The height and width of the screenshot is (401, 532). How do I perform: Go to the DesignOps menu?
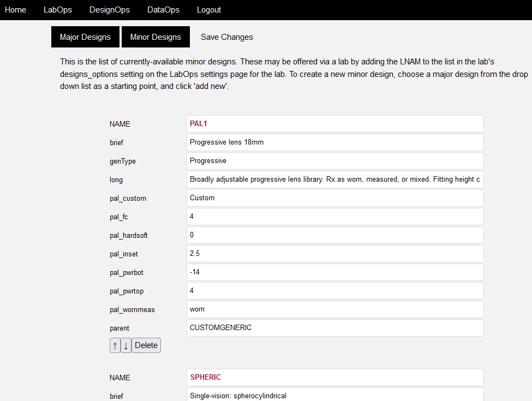tap(110, 10)
